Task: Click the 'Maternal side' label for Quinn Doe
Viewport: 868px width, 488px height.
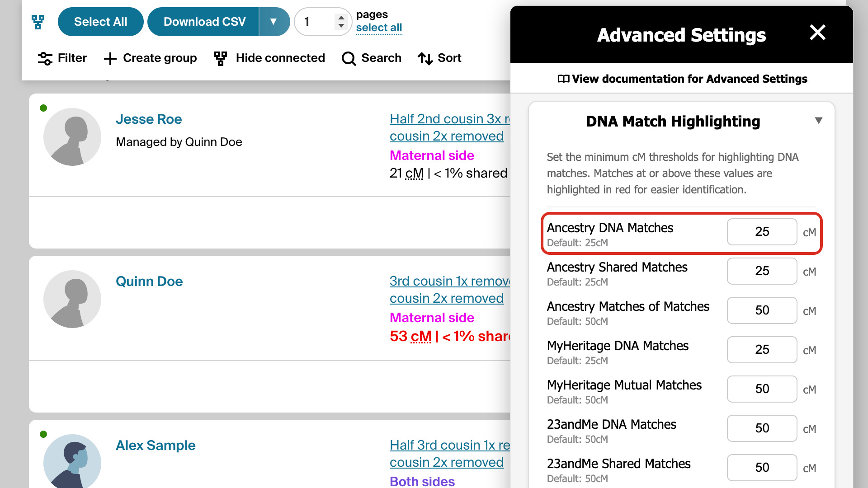Action: coord(432,318)
